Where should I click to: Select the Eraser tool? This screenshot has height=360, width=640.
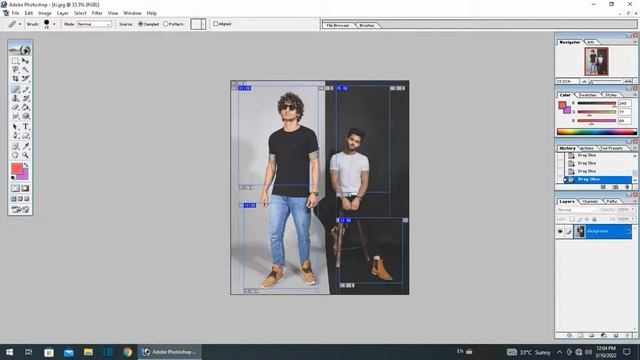pos(15,107)
